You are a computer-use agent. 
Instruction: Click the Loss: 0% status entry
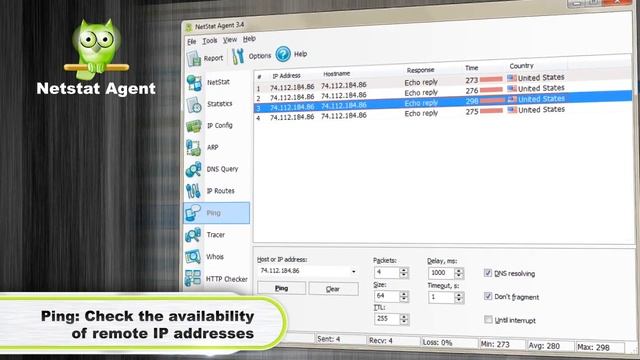[437, 342]
